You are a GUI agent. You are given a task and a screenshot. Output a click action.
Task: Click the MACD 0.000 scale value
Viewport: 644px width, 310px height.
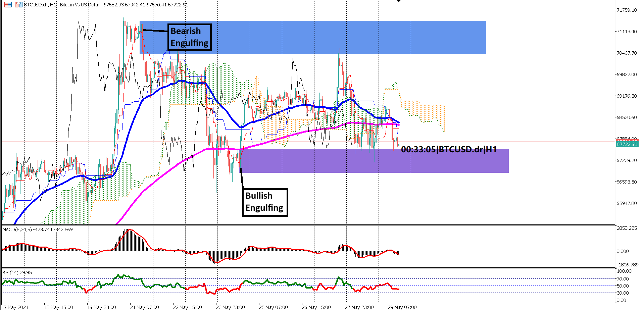pos(623,251)
